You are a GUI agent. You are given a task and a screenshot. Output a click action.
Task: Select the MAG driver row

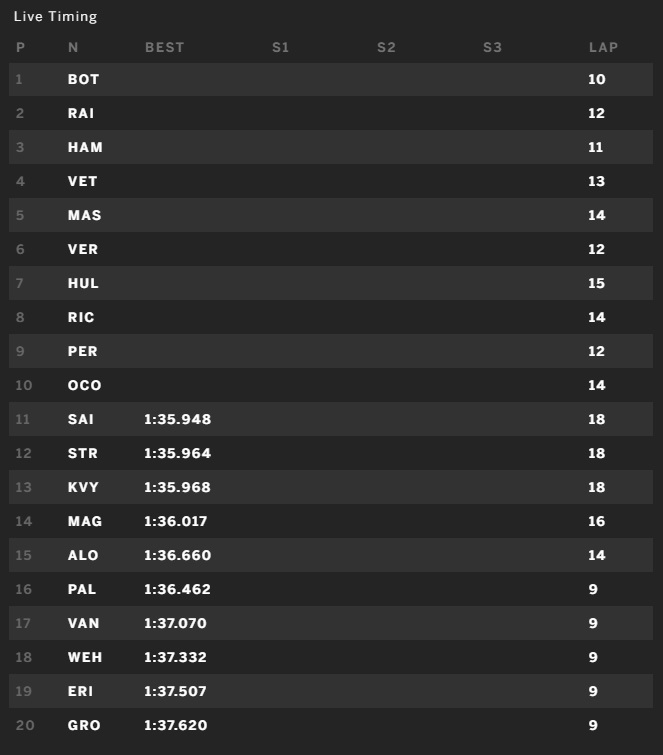331,521
